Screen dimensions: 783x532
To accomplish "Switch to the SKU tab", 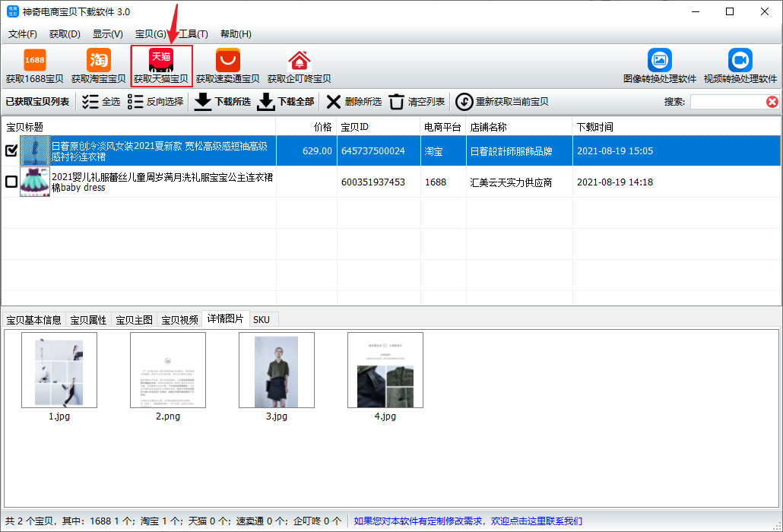I will click(262, 320).
